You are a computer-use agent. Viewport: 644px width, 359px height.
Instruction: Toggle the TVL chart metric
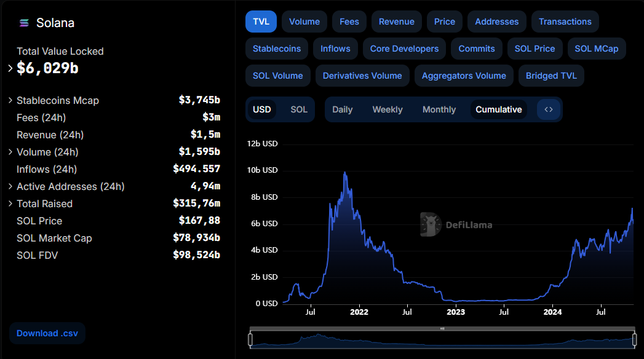(x=261, y=22)
